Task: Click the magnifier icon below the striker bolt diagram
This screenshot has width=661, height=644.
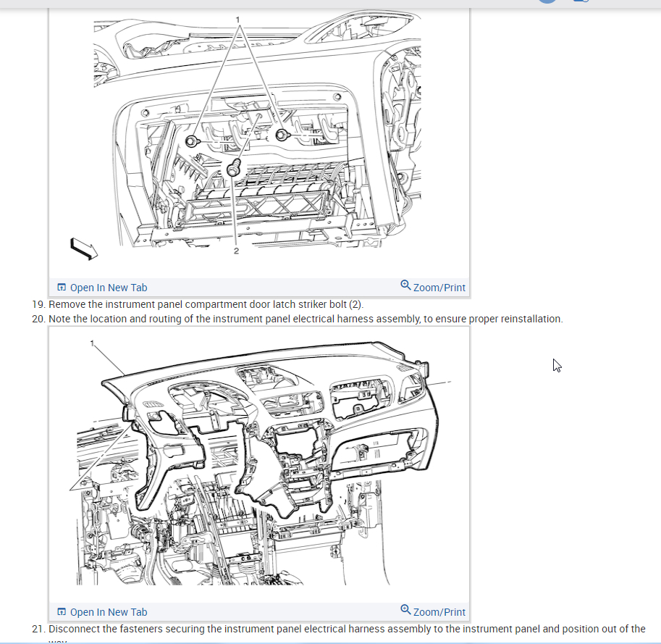Action: click(x=405, y=285)
